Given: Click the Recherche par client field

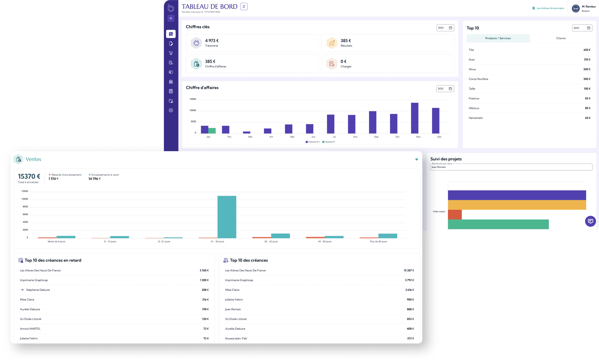Looking at the screenshot, I should pyautogui.click(x=511, y=167).
